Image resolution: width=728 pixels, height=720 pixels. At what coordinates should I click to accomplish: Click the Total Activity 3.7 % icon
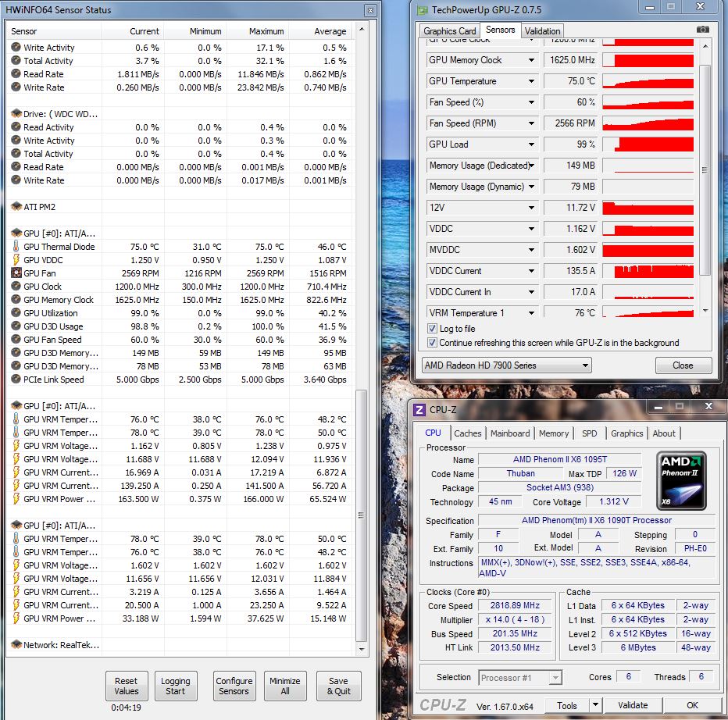[x=16, y=60]
